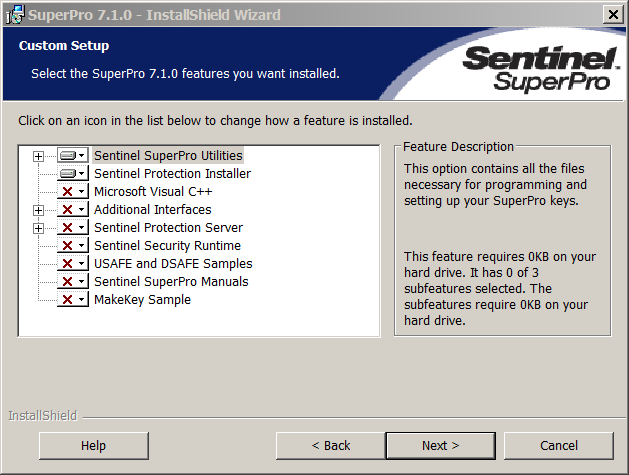Select the Sentinel Protection Server feature label
The width and height of the screenshot is (629, 475).
tap(168, 228)
